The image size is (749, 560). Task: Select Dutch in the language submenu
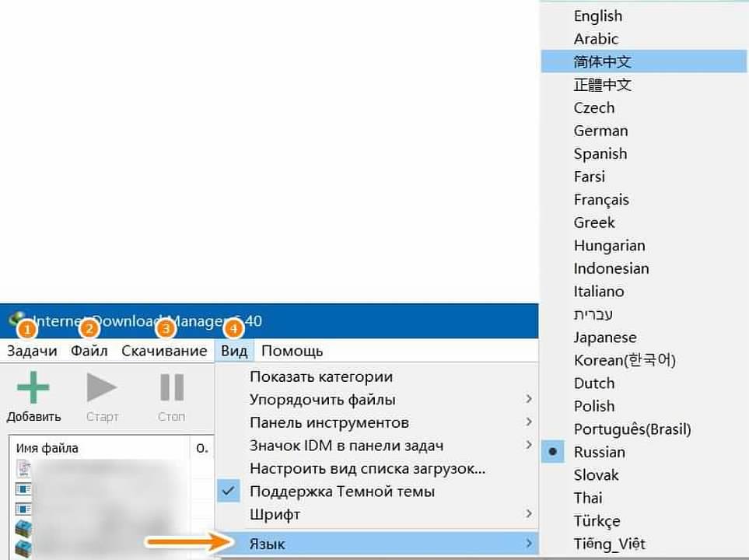(644, 383)
